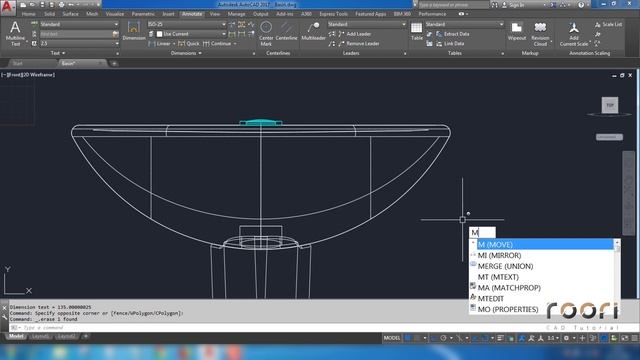Toggle Isolate Objects in status bar

click(604, 338)
